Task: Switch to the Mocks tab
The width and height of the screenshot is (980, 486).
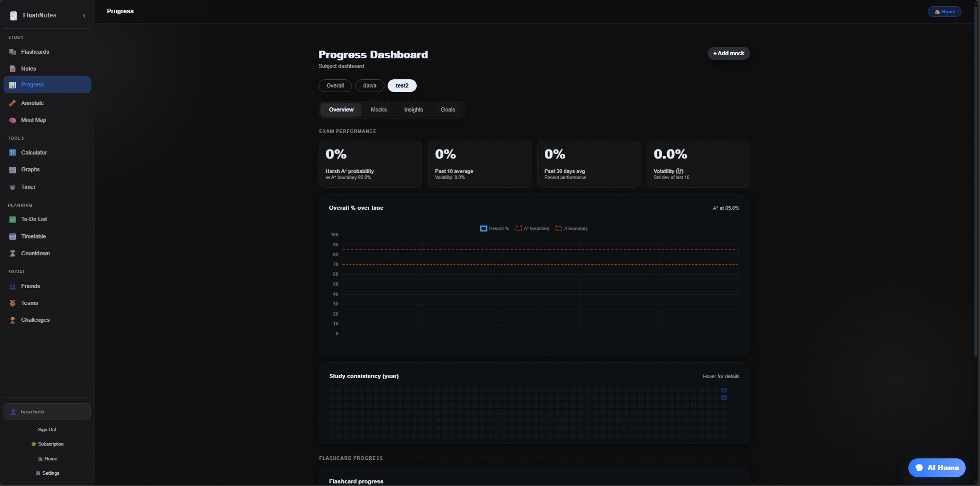Action: click(378, 110)
